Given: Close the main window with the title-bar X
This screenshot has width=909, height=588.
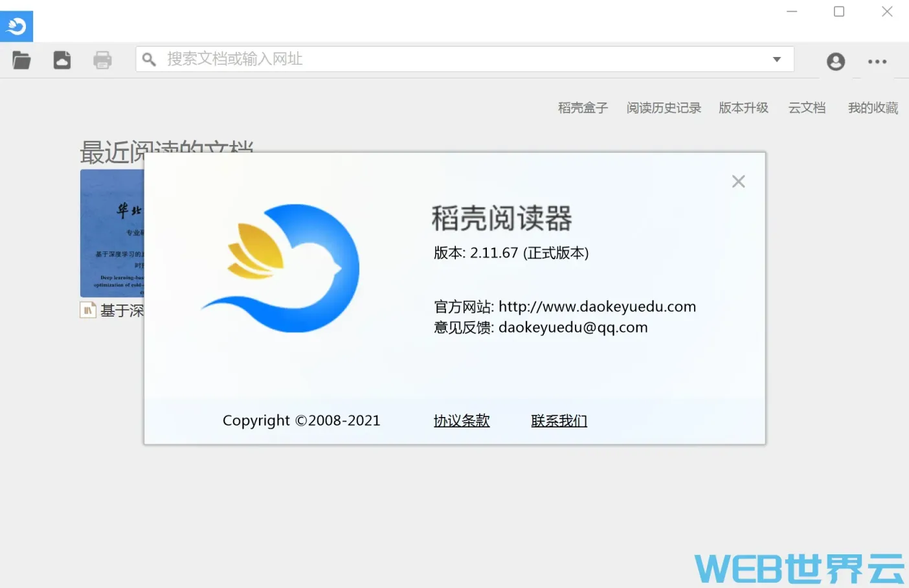Looking at the screenshot, I should 887,12.
